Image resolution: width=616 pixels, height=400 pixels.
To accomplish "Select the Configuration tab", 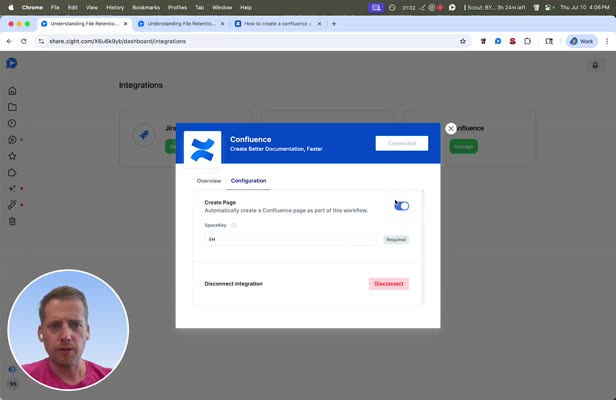I will click(248, 181).
